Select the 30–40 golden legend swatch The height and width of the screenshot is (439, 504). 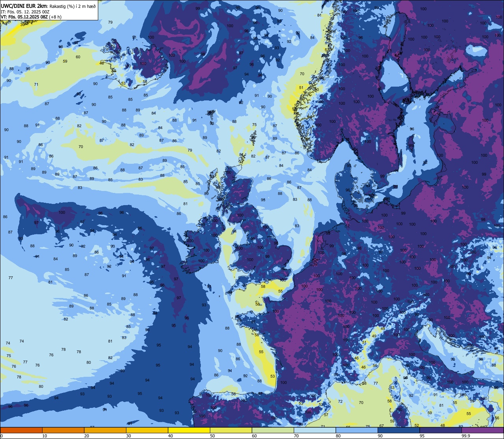click(x=147, y=430)
